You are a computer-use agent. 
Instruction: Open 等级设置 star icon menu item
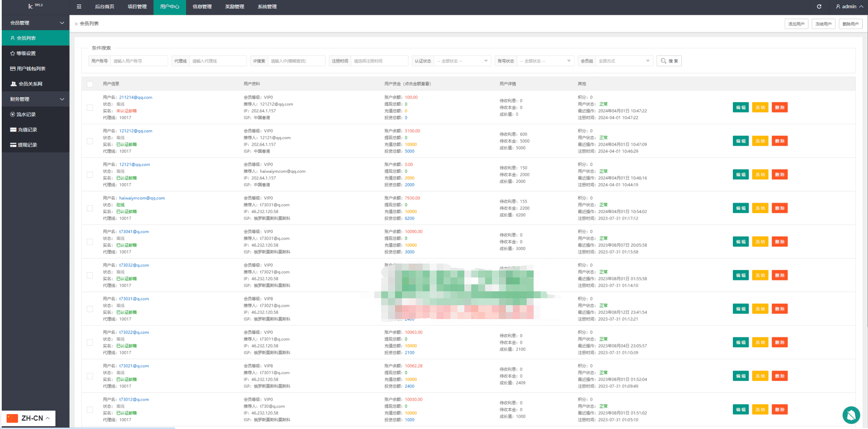(23, 53)
